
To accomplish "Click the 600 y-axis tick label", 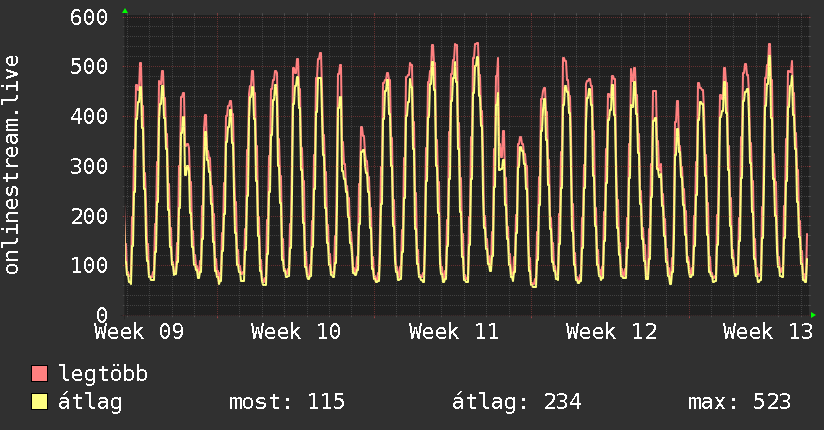I will pyautogui.click(x=89, y=17).
